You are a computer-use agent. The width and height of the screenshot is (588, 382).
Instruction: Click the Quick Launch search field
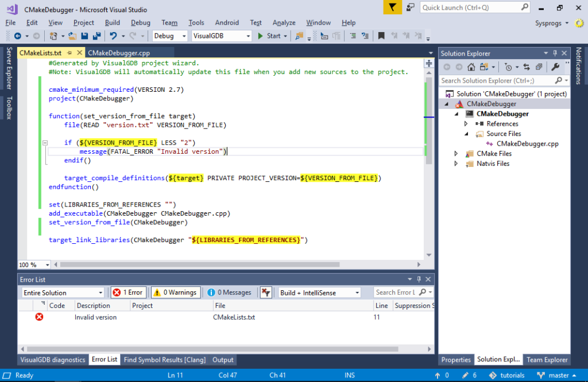tap(475, 7)
